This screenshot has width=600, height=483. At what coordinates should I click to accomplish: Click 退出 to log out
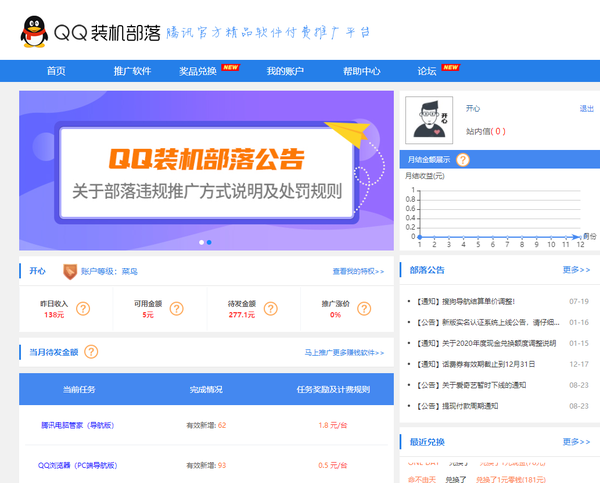click(587, 109)
